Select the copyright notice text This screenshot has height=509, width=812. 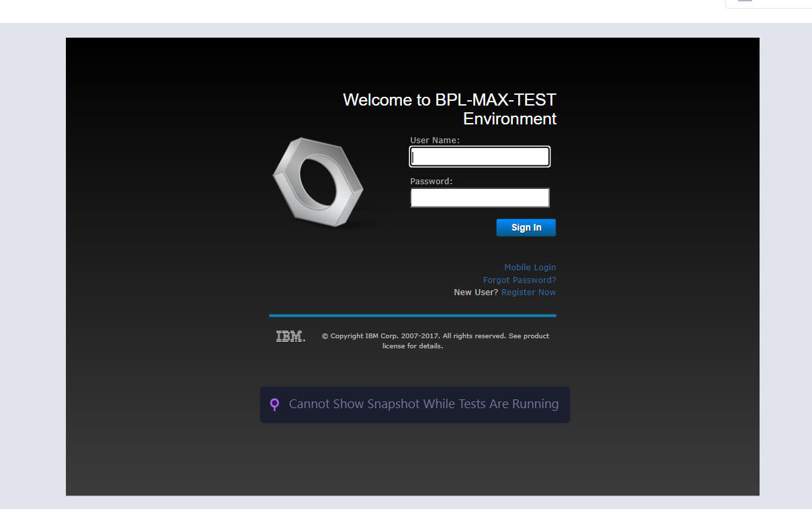(x=436, y=336)
